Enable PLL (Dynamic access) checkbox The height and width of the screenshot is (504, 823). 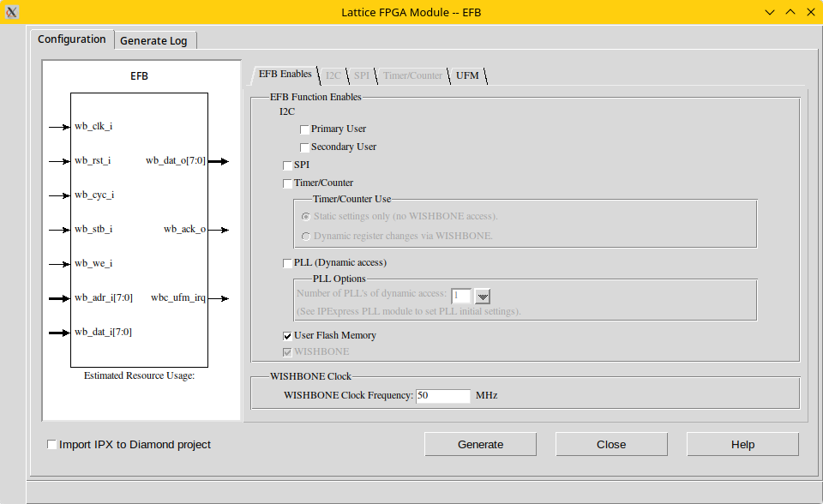coord(288,263)
